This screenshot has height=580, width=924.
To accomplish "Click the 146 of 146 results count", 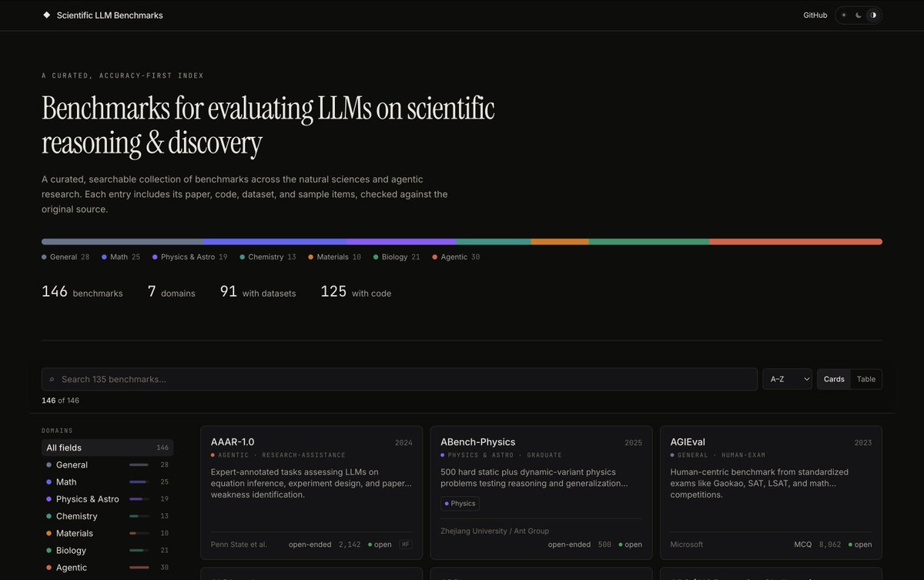I will coord(60,401).
